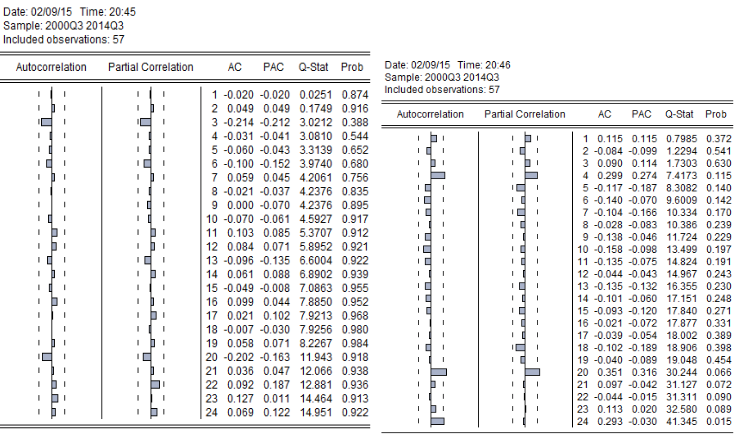Screen dimensions: 734x434
Task: Select the Q-Stat value 11.943
Action: click(316, 357)
